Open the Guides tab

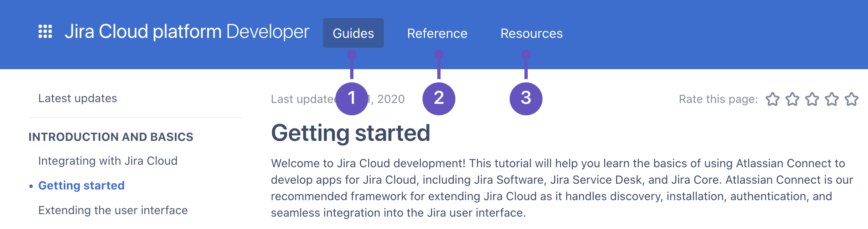coord(353,33)
